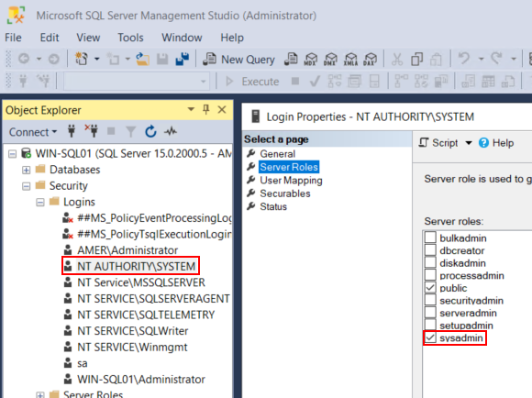Click the Execute button
532x398 pixels.
click(252, 82)
